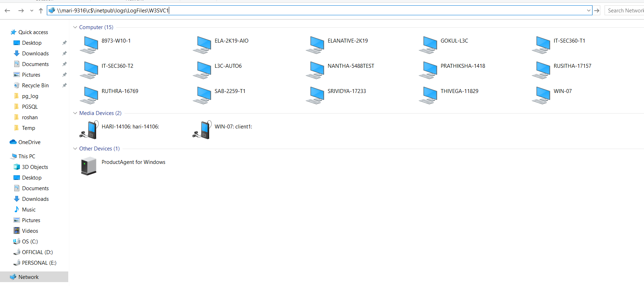Screen dimensions: 644x286
Task: Collapse the Computer (15) group
Action: coord(75,27)
